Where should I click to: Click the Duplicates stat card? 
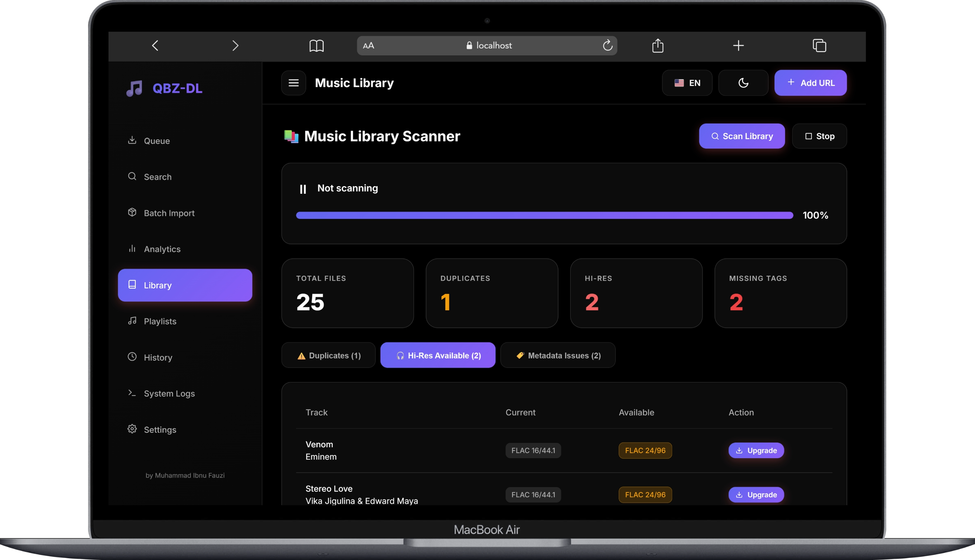tap(492, 293)
